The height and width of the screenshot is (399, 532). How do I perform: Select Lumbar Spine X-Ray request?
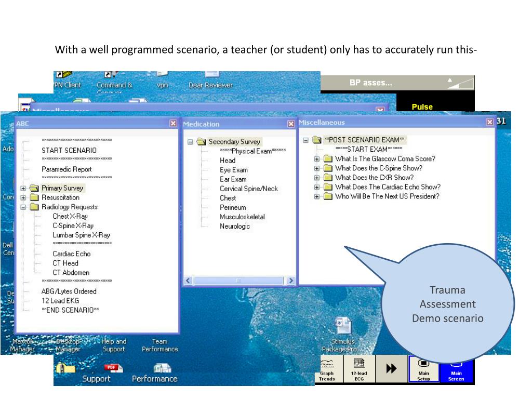click(82, 235)
